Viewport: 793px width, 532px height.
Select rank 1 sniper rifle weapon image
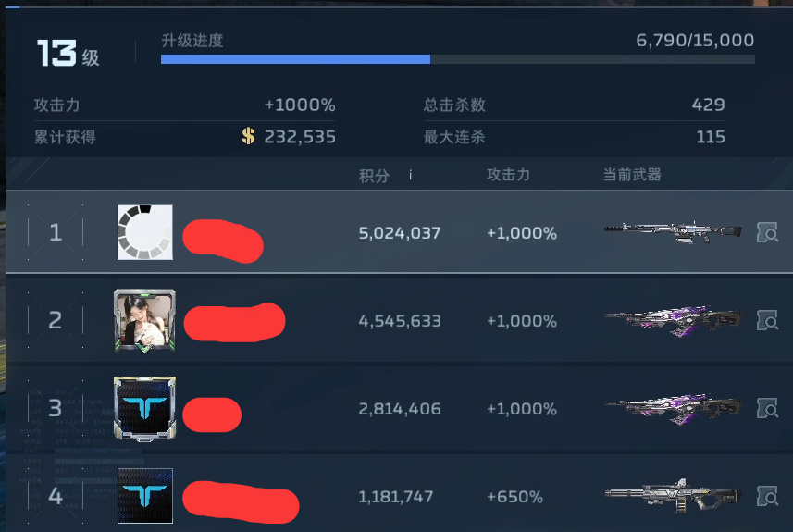(x=673, y=232)
